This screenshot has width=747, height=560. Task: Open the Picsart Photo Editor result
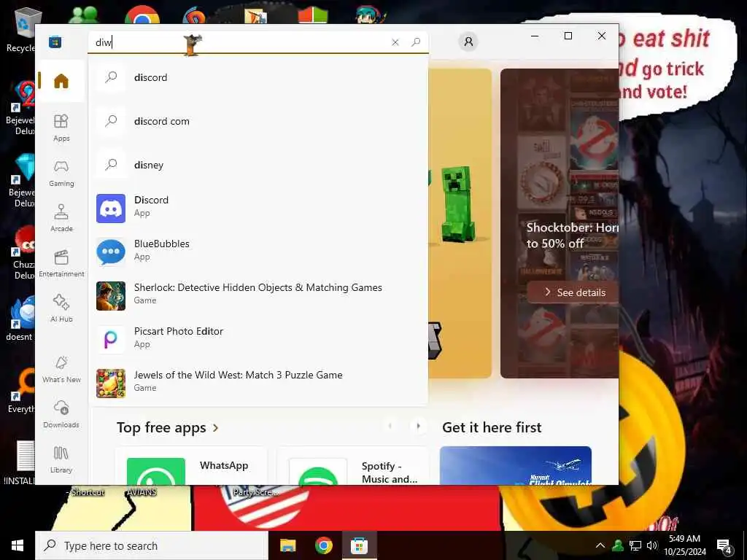pos(258,340)
